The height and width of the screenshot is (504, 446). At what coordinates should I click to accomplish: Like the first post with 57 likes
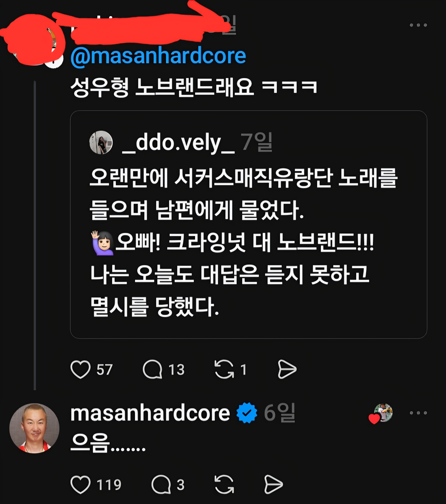(80, 369)
